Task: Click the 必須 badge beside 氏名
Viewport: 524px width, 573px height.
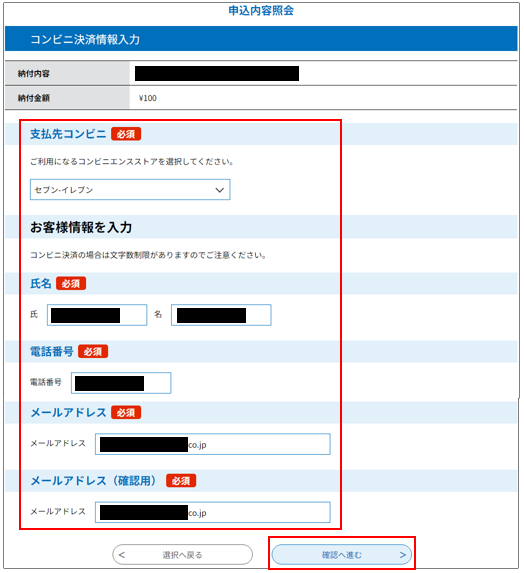Action: (x=71, y=283)
